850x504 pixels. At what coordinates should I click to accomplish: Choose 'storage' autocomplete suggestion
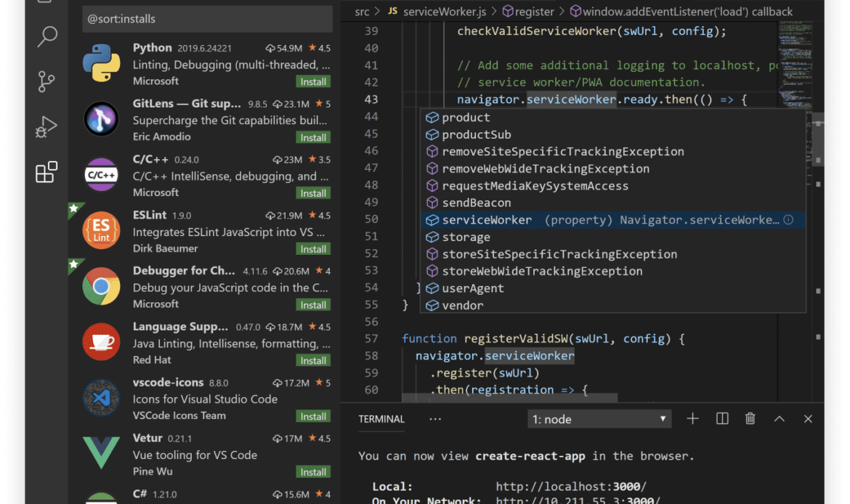point(612,237)
